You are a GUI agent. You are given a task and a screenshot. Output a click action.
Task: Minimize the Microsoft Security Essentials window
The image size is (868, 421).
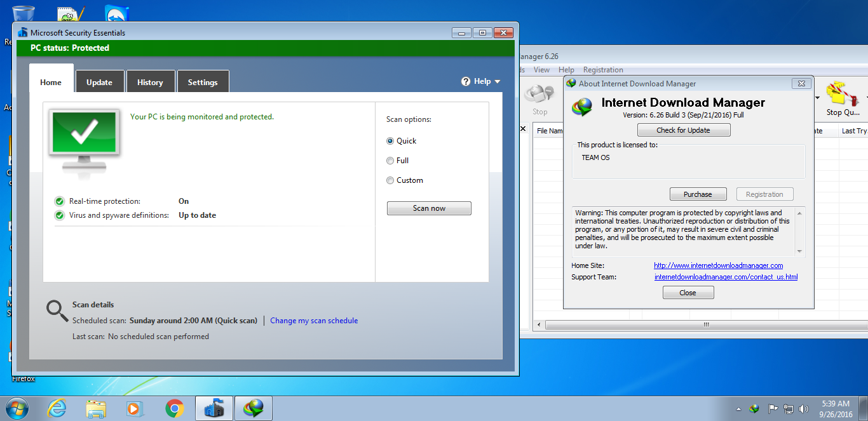click(x=461, y=32)
